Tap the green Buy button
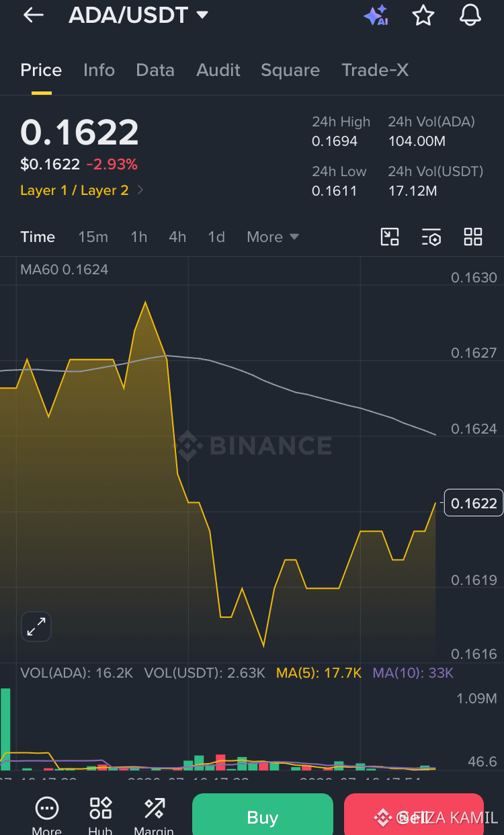Image resolution: width=504 pixels, height=835 pixels. pyautogui.click(x=263, y=815)
